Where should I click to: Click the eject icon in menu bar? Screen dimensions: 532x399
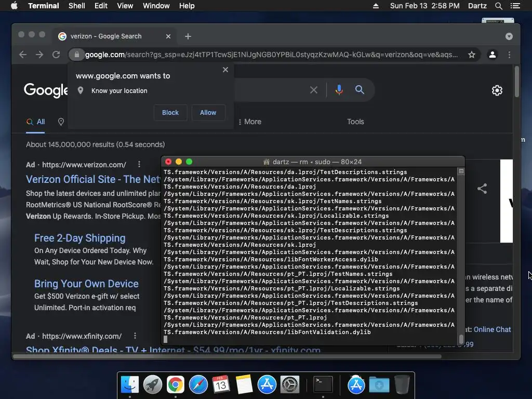click(x=376, y=6)
